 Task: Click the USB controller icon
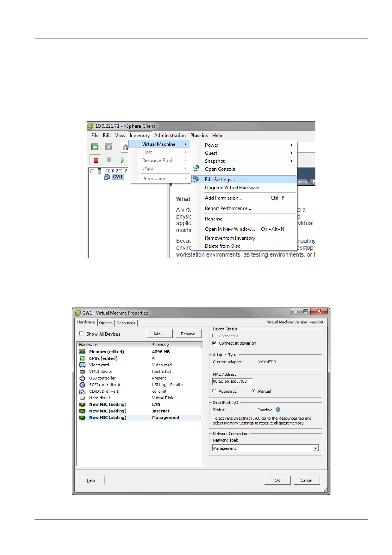(82, 378)
